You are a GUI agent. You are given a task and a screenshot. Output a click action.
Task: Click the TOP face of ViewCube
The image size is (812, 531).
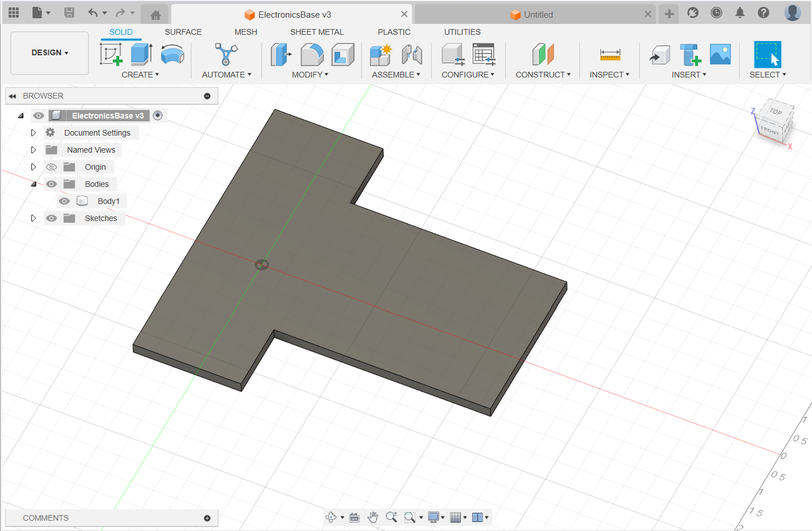[776, 112]
